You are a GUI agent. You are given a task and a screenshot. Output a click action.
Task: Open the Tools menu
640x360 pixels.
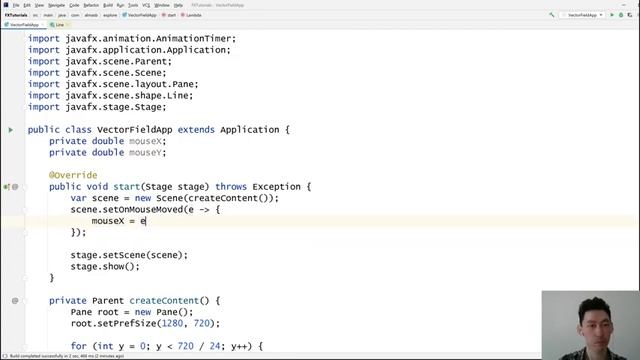(133, 5)
